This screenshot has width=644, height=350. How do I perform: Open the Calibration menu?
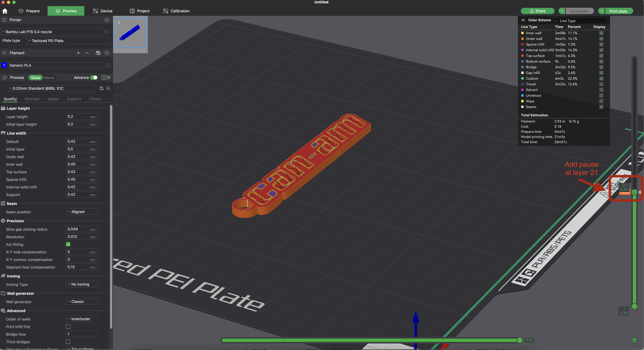(176, 11)
